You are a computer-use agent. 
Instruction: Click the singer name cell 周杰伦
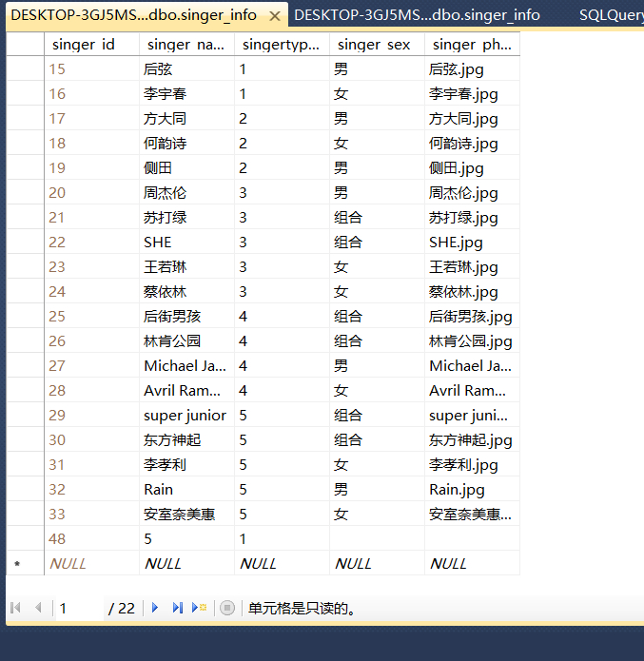pos(186,193)
